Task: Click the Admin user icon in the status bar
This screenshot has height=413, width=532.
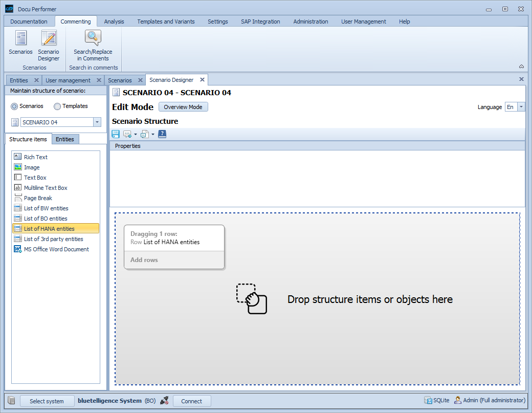Action: 456,400
